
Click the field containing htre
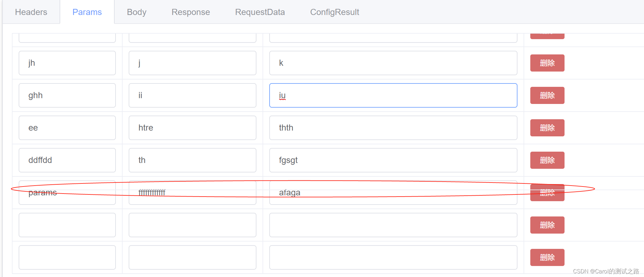[x=192, y=128]
